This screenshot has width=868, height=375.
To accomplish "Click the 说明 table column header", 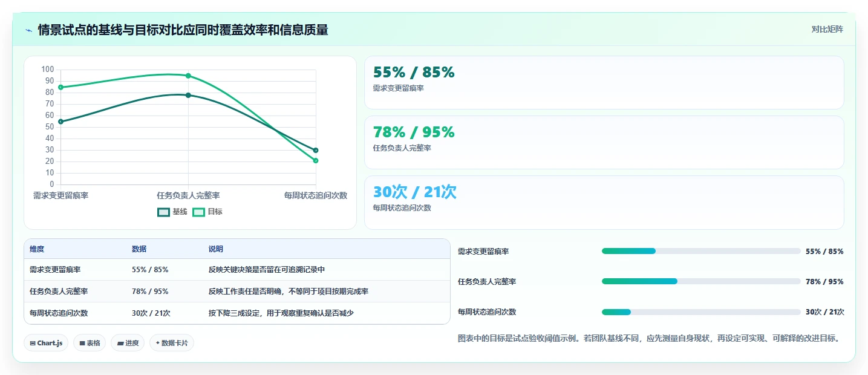I will pos(216,249).
